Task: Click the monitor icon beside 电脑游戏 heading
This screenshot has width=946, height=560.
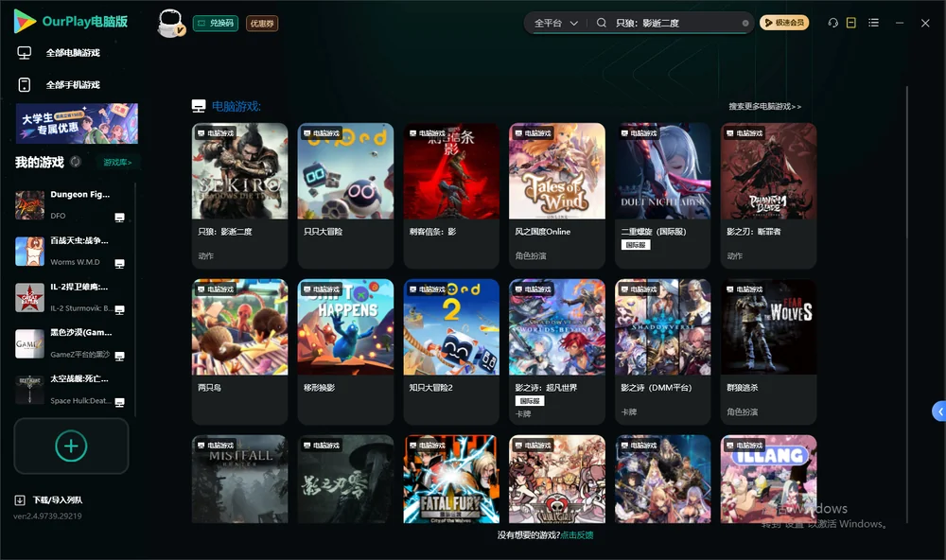Action: coord(199,106)
